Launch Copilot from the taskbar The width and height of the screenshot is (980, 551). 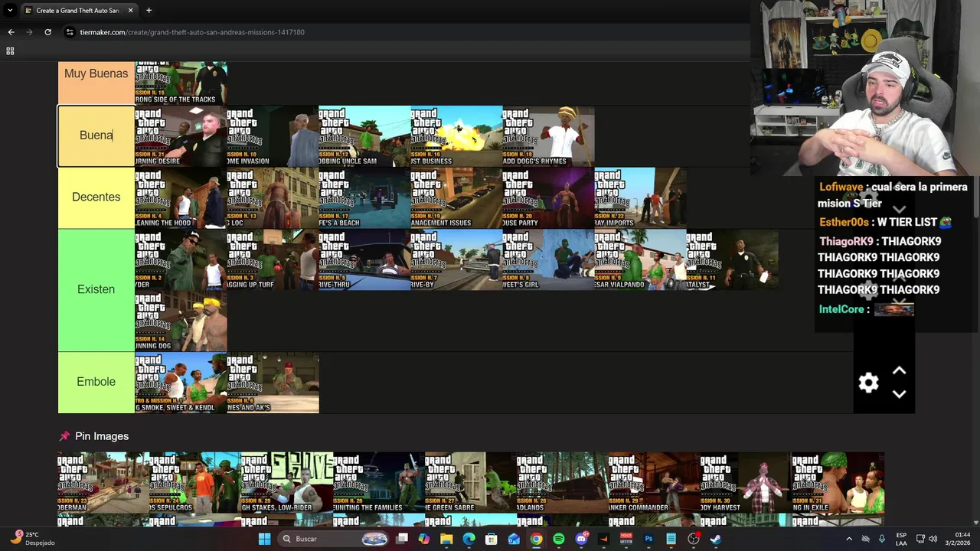tap(424, 539)
